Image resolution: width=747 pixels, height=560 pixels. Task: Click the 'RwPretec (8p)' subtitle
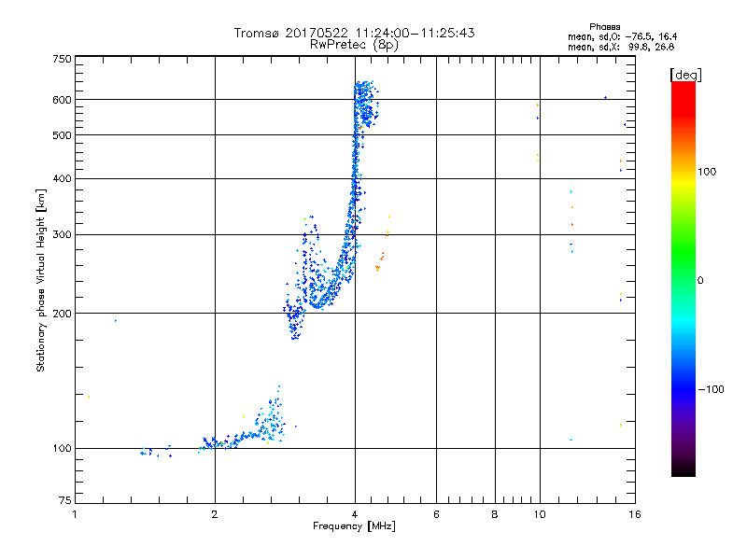coord(354,45)
